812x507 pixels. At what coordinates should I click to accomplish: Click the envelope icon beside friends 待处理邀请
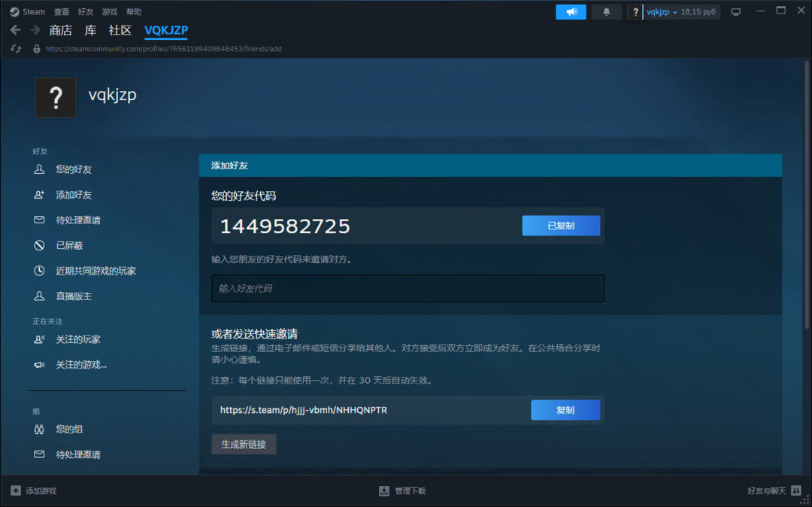39,220
